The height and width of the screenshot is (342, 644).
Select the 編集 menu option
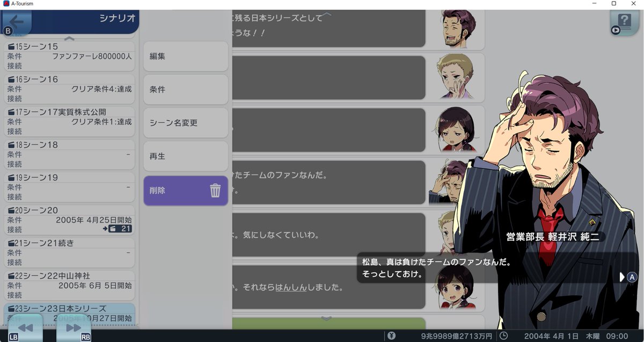186,56
